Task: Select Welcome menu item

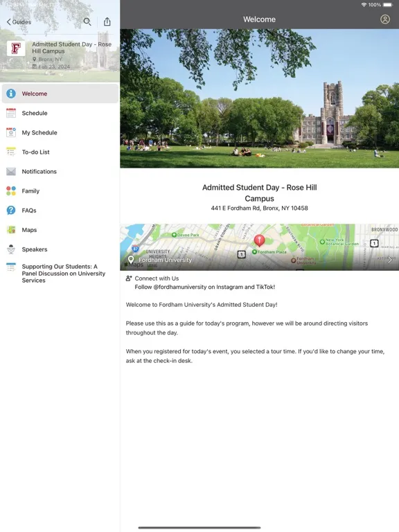Action: pos(60,94)
